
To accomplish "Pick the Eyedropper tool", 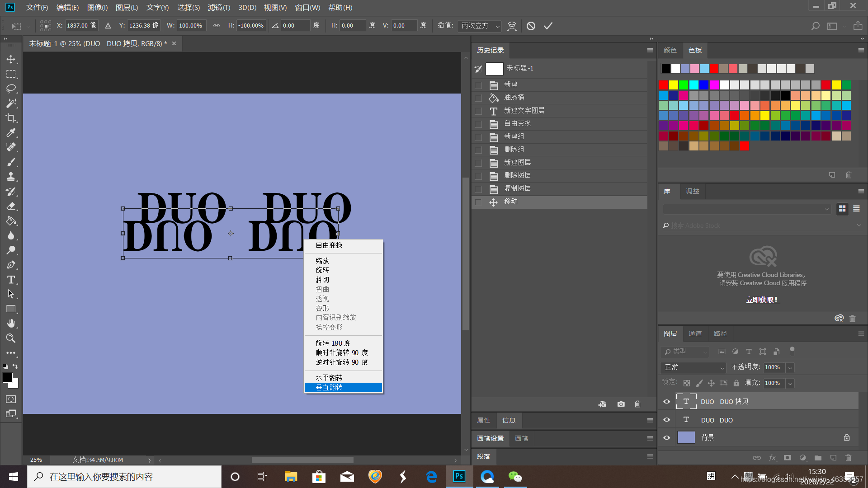I will click(11, 132).
